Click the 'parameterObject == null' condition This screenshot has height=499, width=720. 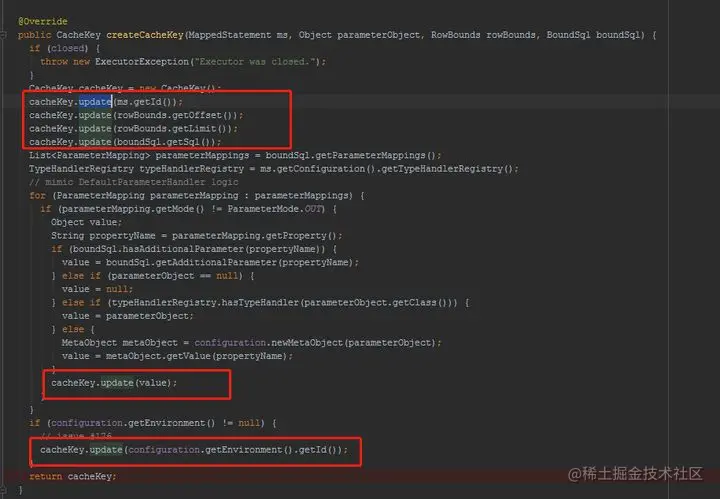click(177, 275)
